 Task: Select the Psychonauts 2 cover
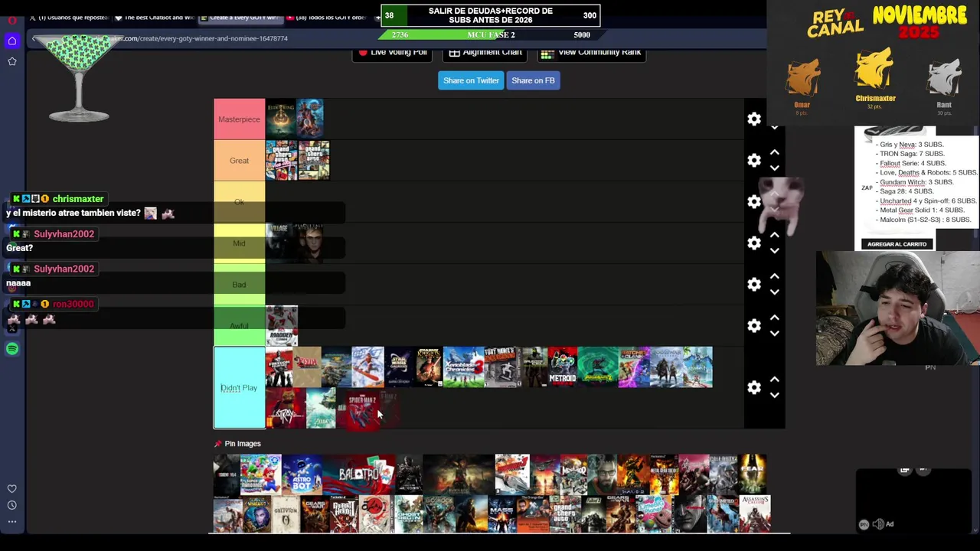[x=598, y=367]
